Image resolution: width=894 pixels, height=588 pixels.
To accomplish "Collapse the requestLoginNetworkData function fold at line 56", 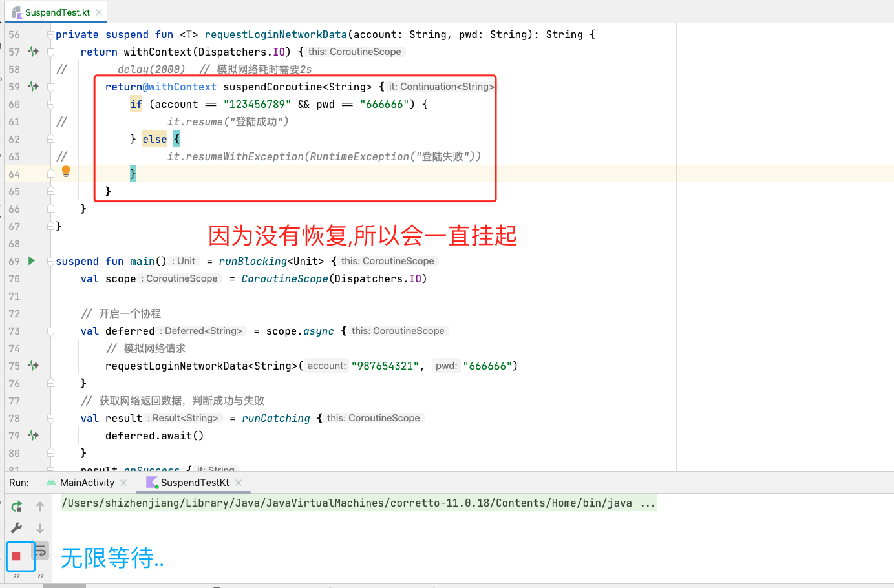I will tap(50, 35).
